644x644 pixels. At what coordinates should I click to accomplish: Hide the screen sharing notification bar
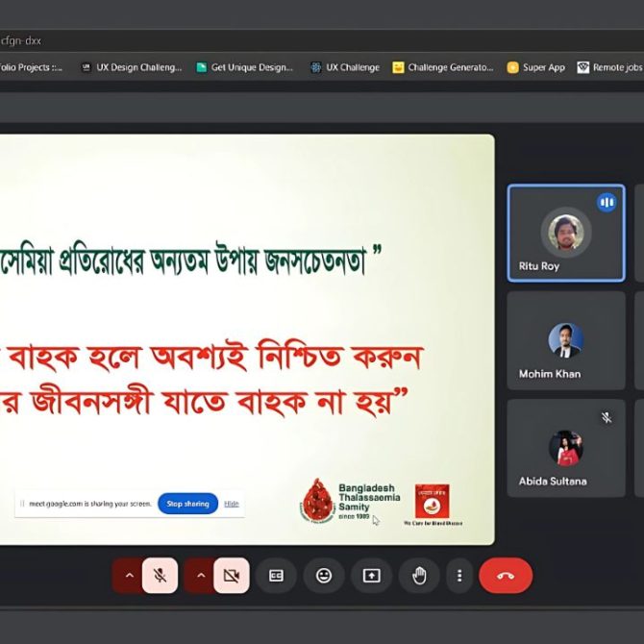(x=232, y=504)
